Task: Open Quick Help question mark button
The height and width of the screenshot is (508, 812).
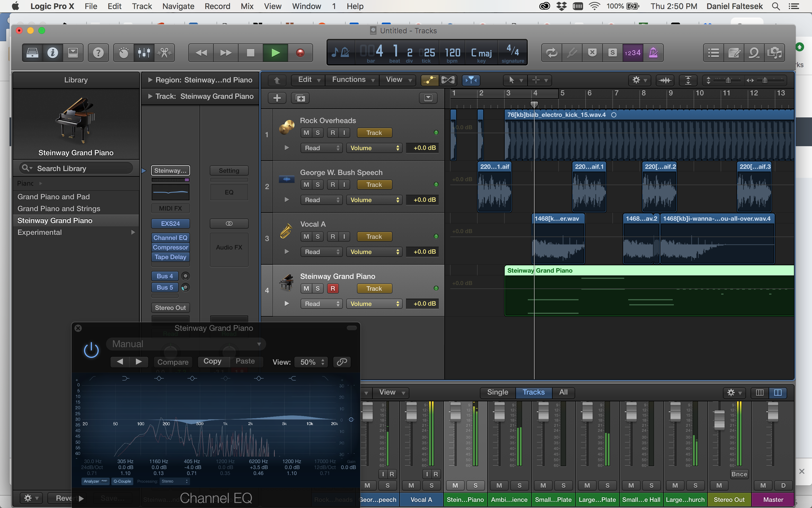Action: [98, 53]
